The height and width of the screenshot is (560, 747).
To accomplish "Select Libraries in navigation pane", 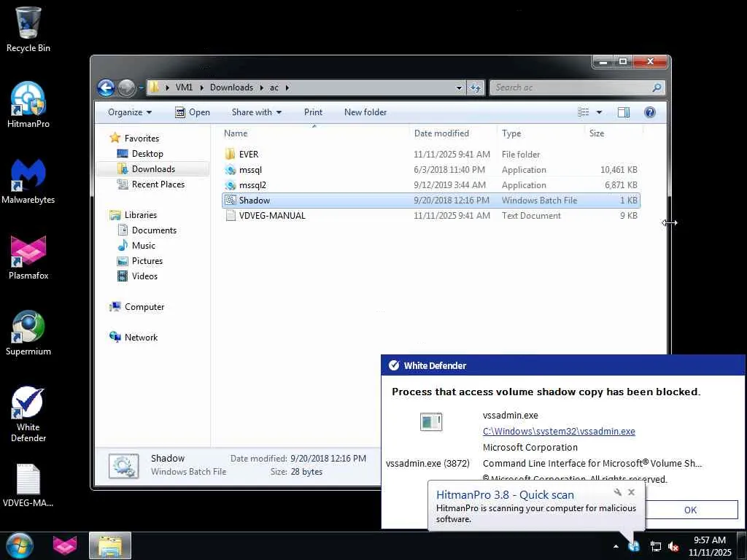I will coord(141,215).
